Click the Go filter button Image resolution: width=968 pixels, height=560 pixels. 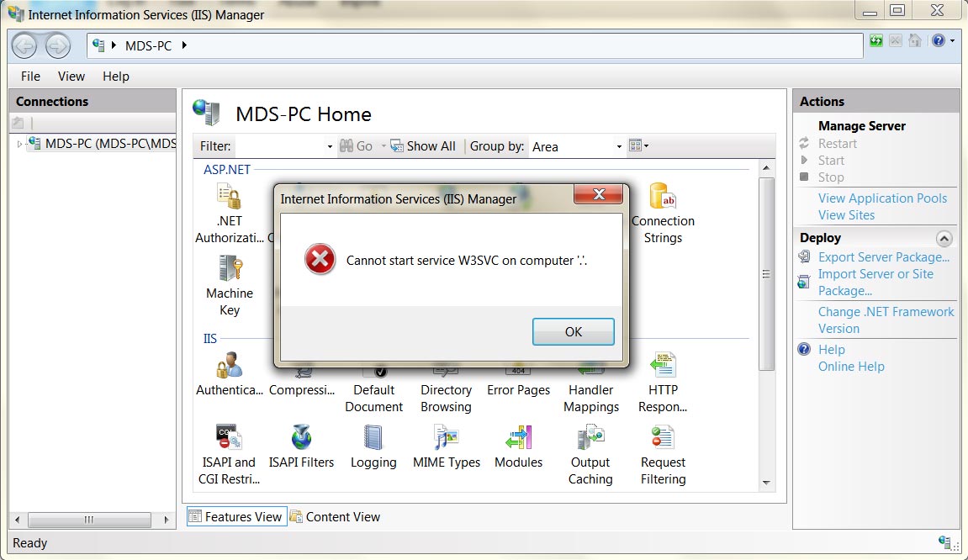(357, 146)
